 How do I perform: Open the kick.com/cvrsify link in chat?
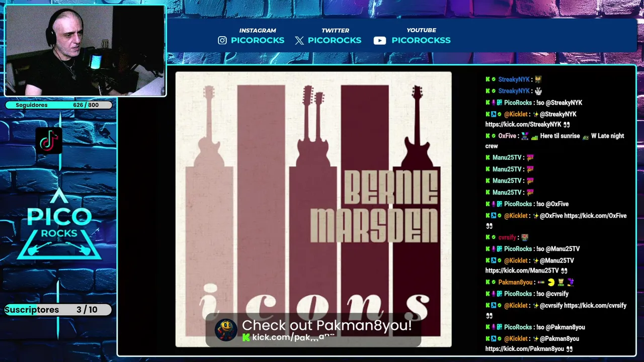coord(595,305)
